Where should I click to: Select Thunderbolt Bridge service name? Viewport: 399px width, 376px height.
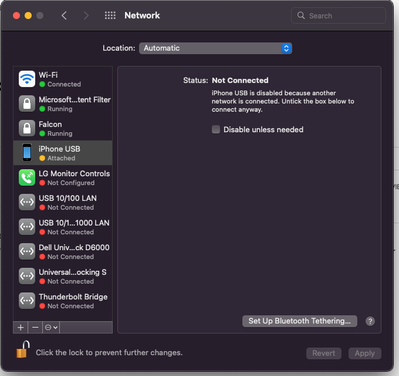[x=73, y=297]
